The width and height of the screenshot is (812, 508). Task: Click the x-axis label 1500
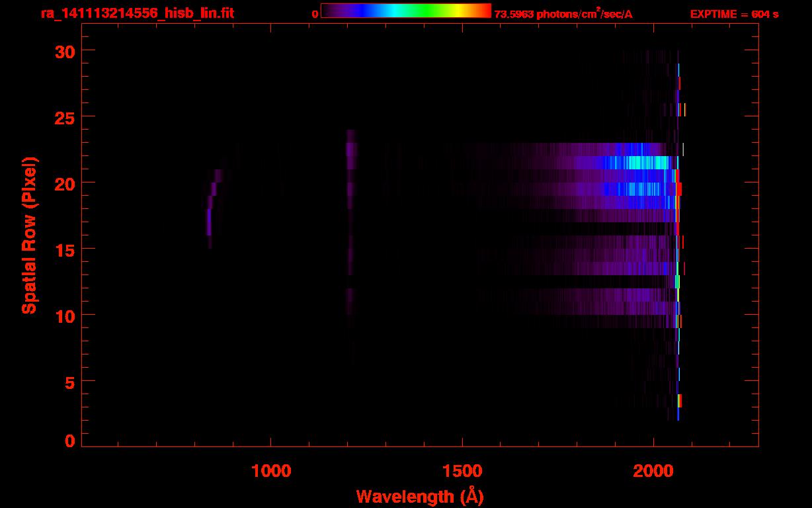462,471
